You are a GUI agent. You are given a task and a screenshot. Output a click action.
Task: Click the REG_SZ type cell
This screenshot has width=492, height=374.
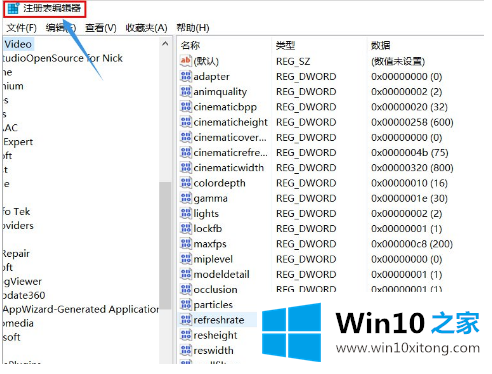[293, 61]
